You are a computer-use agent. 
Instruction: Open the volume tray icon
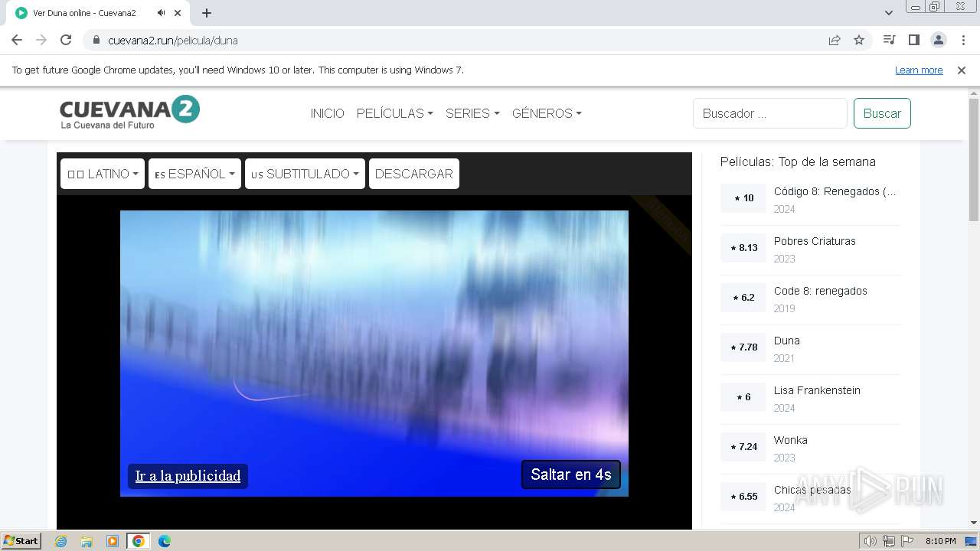(x=870, y=541)
